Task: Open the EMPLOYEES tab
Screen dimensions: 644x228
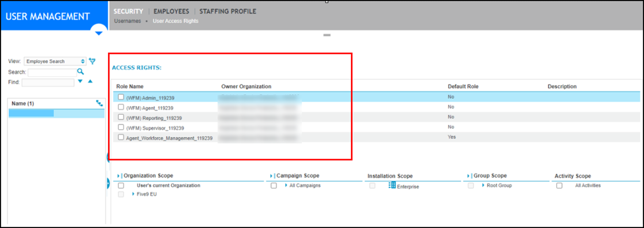Action: tap(171, 11)
